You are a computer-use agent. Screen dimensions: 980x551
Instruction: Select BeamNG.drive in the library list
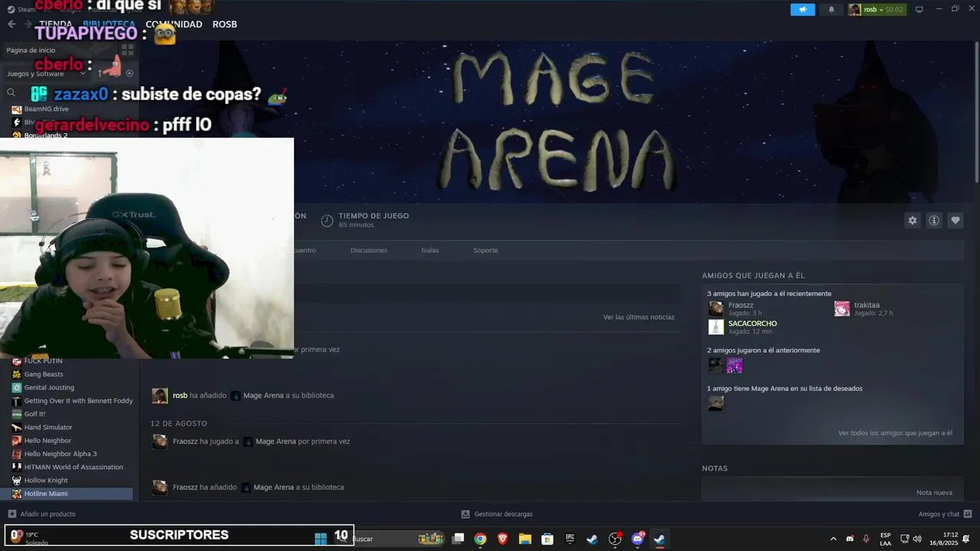[x=46, y=109]
